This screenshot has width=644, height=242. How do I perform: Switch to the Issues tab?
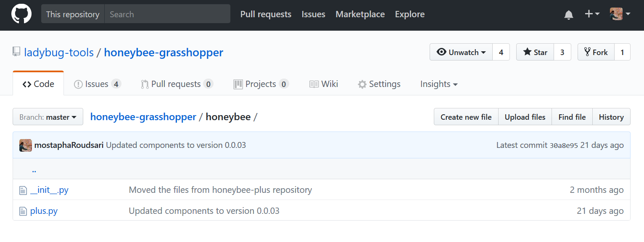click(x=98, y=84)
